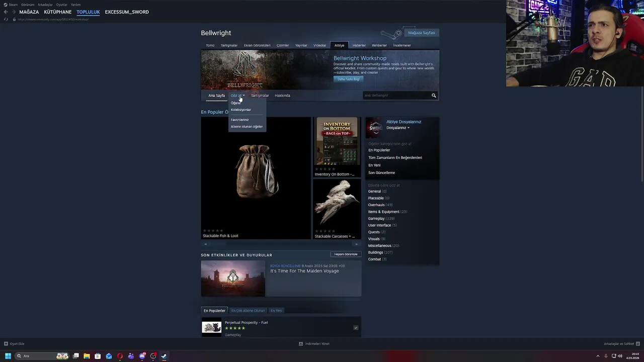Image resolution: width=644 pixels, height=362 pixels.
Task: Open File Explorer from the taskbar
Action: (87, 356)
